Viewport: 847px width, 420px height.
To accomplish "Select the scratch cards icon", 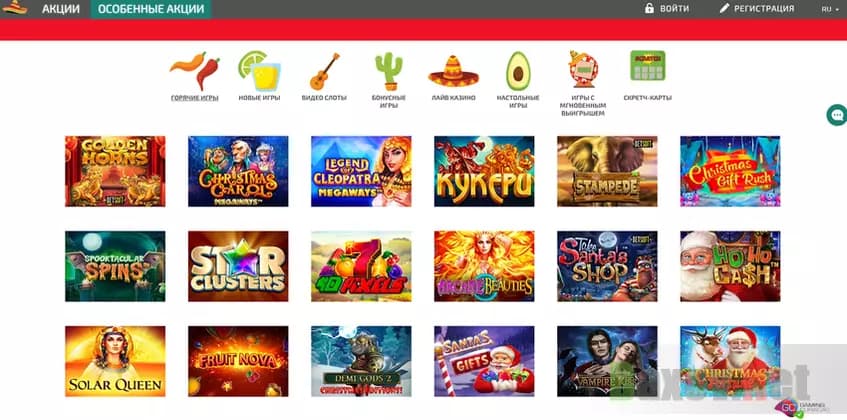I will tap(648, 66).
